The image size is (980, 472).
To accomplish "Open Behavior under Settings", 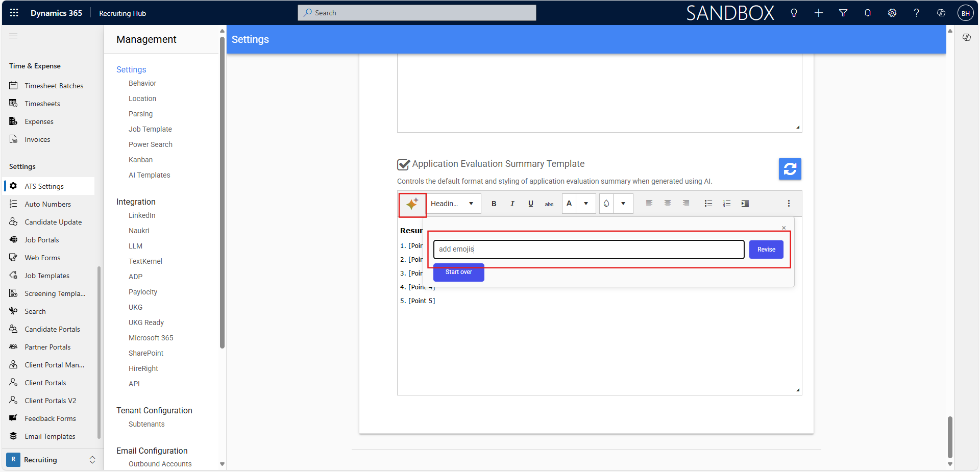I will pos(142,83).
